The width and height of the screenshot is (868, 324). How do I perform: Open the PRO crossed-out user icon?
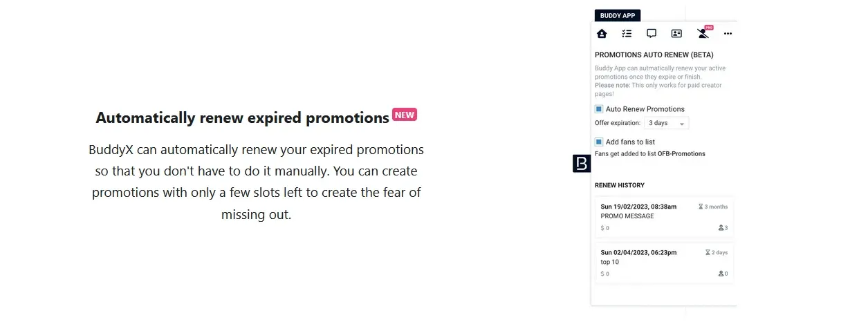click(x=703, y=32)
